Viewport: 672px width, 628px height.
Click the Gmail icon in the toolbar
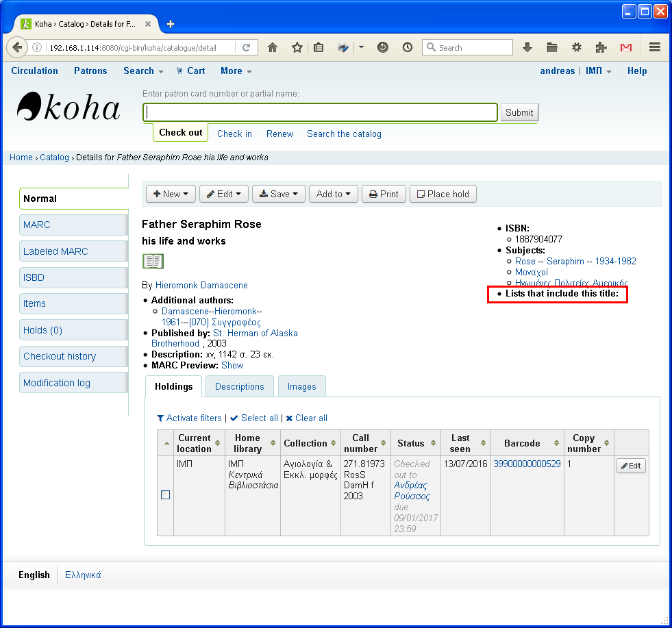625,48
